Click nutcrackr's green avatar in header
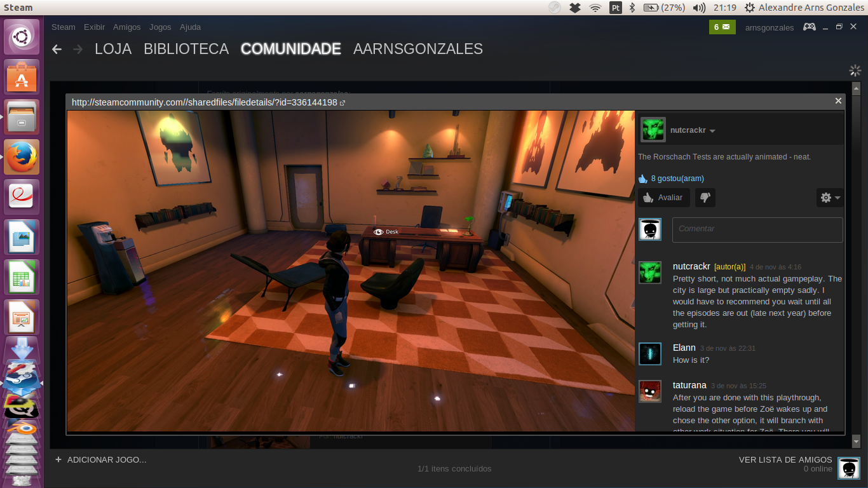868x488 pixels. 653,130
